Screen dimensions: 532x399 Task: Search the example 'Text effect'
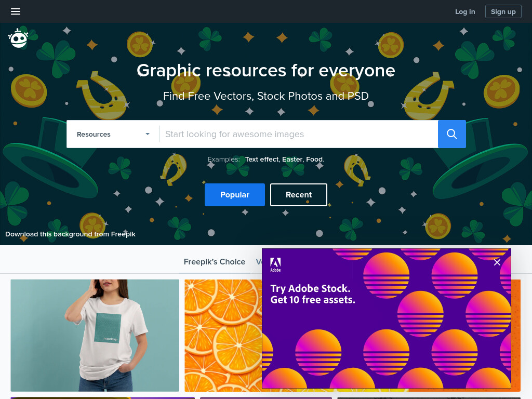pos(262,159)
